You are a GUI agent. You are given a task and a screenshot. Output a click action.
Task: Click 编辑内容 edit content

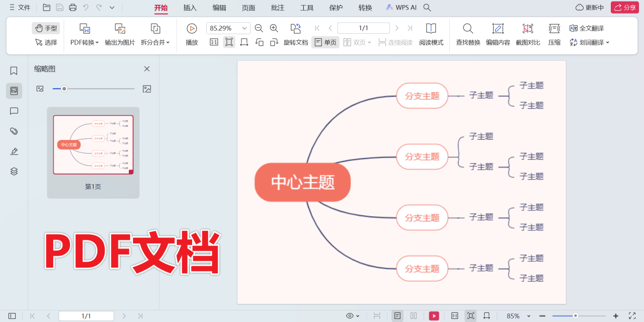[498, 35]
